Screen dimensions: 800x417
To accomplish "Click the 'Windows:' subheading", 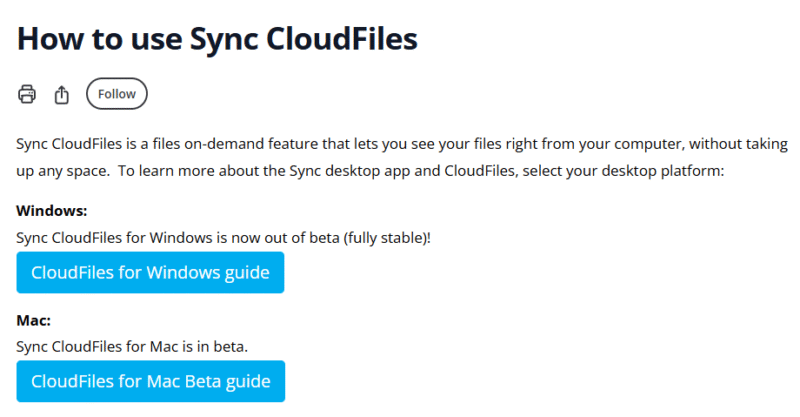I will tap(52, 211).
